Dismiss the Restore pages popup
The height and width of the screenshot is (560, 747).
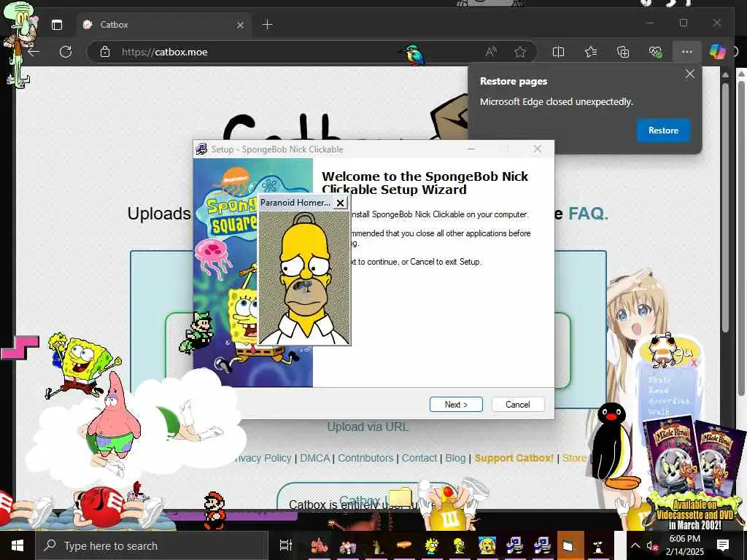tap(690, 74)
